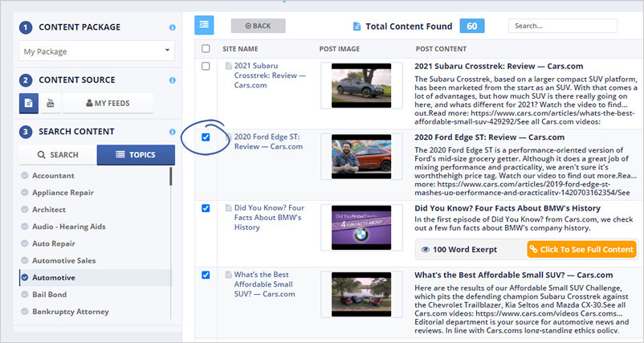This screenshot has width=644, height=343.
Task: Switch to the Search tab
Action: (x=57, y=154)
